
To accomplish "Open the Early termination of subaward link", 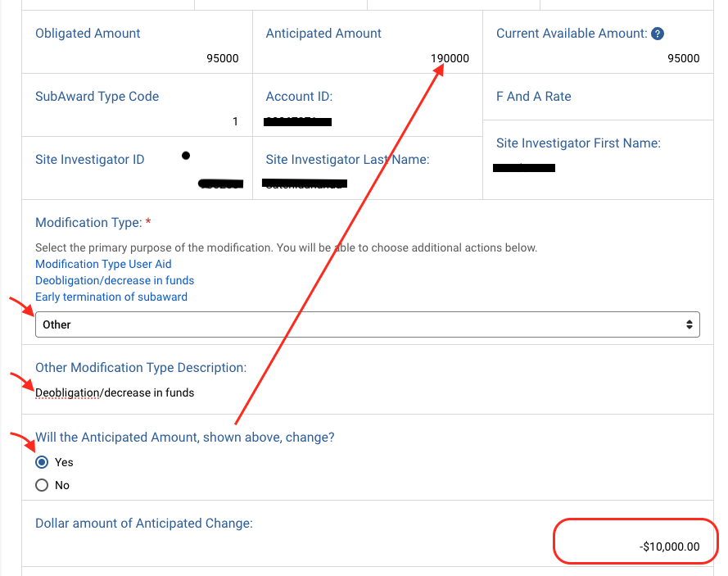I will (111, 297).
